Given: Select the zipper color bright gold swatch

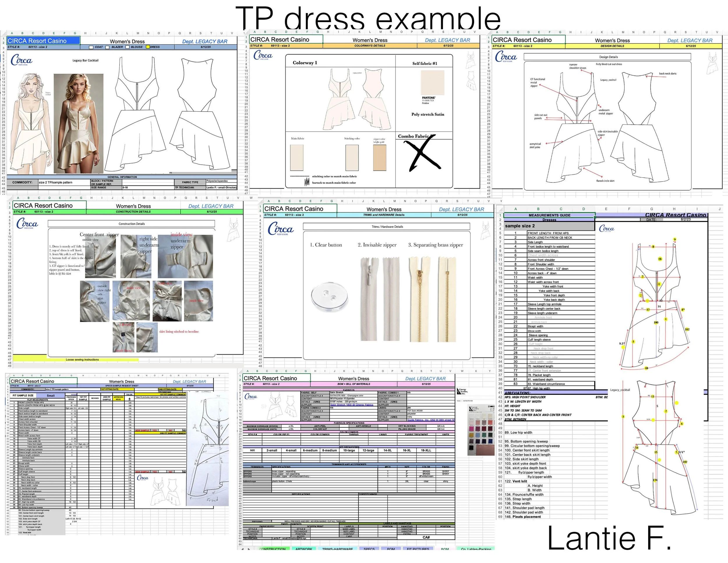Looking at the screenshot, I should [380, 158].
